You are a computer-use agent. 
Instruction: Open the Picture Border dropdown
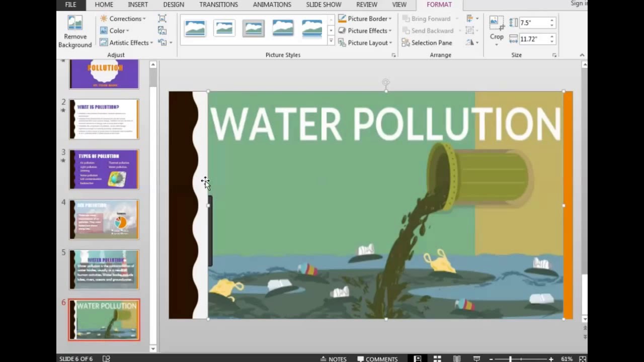coord(365,19)
